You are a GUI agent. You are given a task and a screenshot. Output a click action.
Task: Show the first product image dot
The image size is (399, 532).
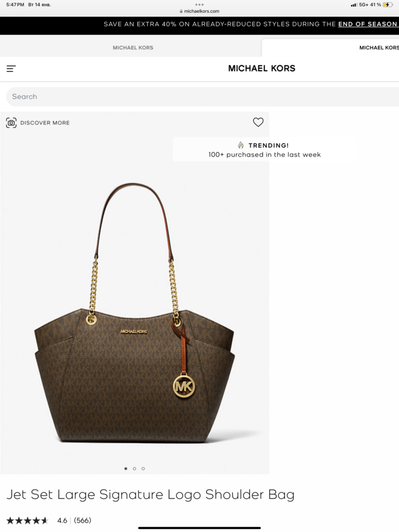coord(126,469)
